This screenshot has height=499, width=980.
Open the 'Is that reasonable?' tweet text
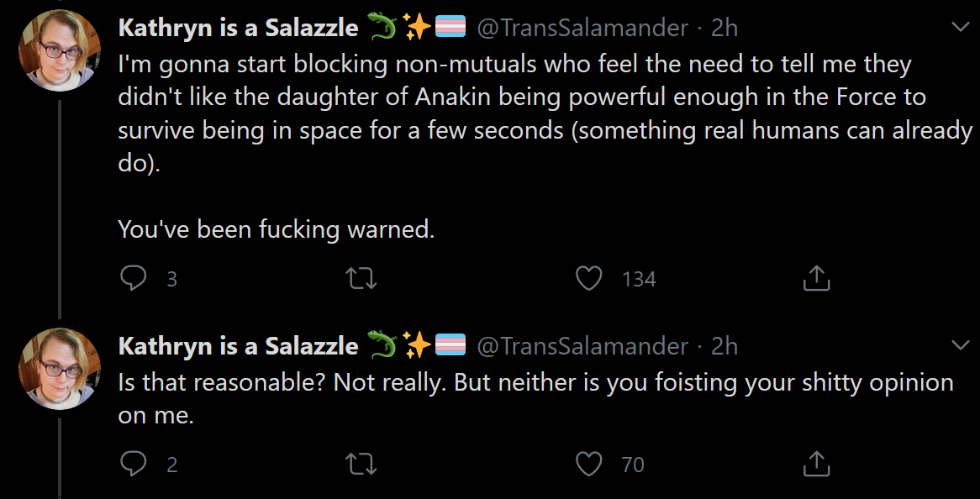click(535, 398)
